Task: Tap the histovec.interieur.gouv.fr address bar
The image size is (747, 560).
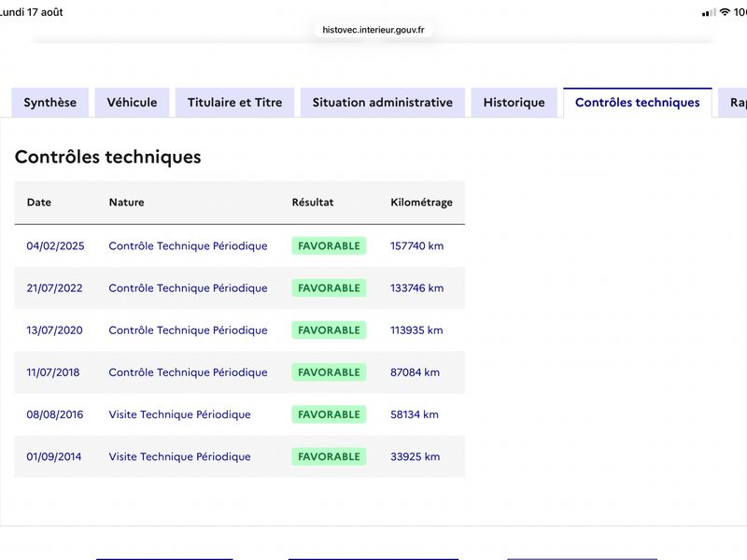Action: [x=373, y=30]
